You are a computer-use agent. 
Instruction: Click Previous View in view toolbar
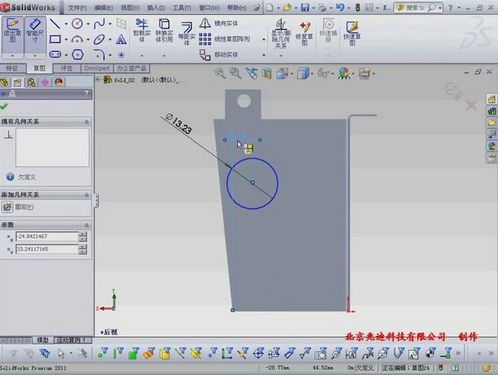click(251, 73)
